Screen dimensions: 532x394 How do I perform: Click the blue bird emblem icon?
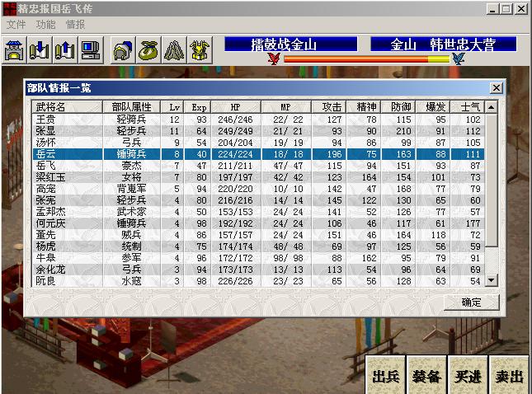pyautogui.click(x=459, y=59)
